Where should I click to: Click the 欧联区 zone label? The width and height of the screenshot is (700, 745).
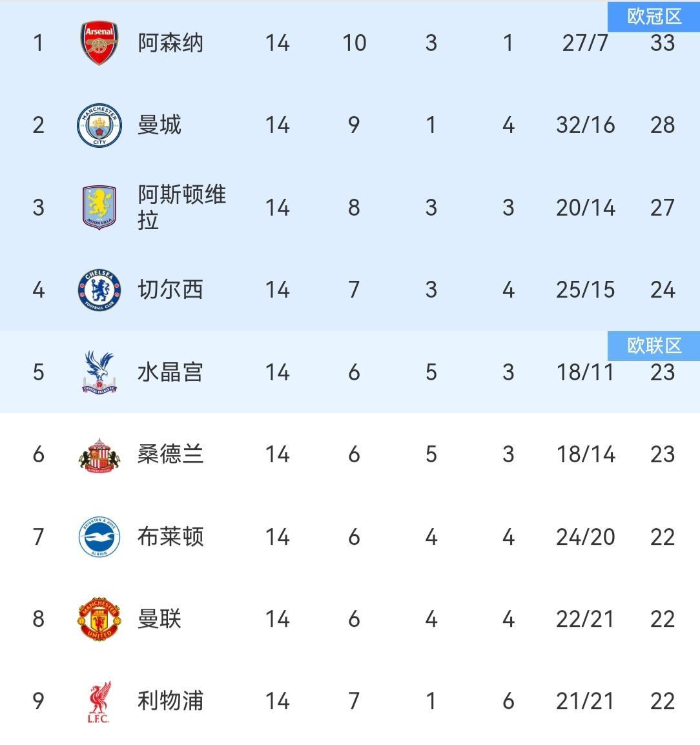654,346
